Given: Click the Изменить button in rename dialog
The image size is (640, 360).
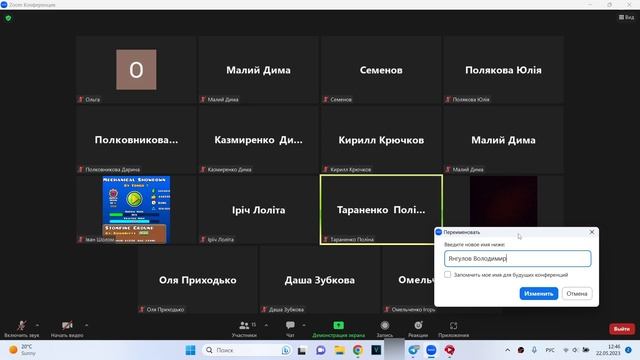Looking at the screenshot, I should pyautogui.click(x=538, y=293).
